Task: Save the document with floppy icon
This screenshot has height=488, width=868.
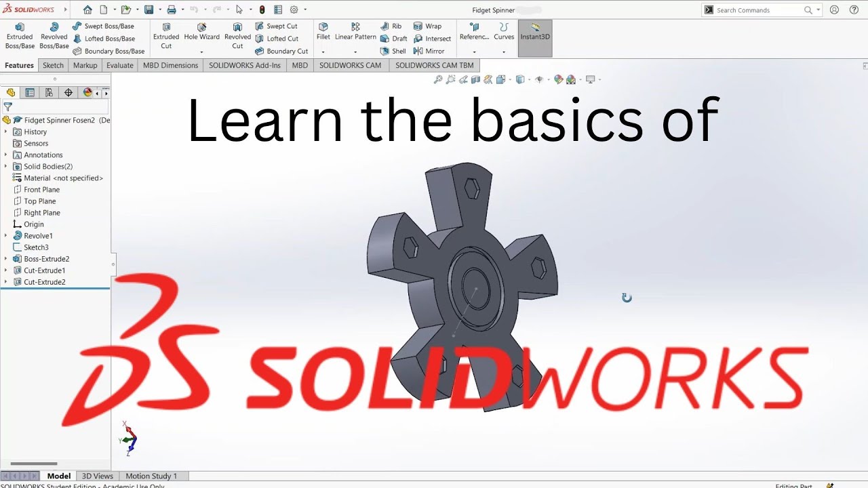Action: click(x=149, y=9)
